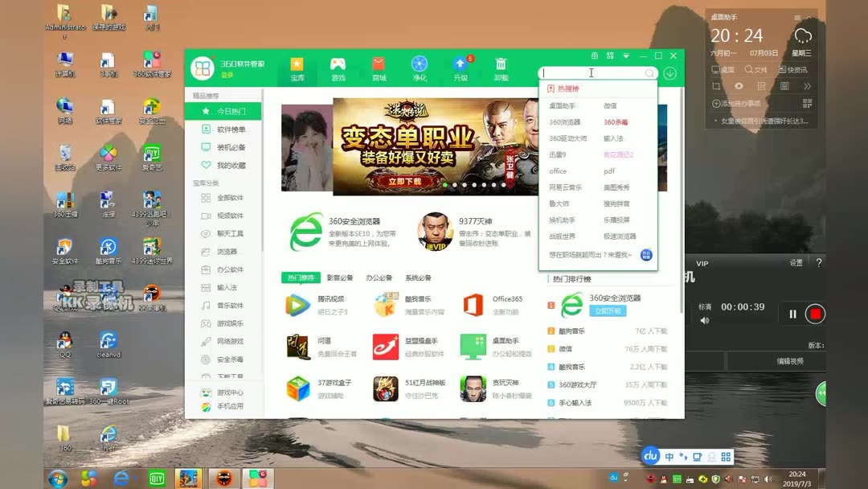Viewport: 868px width, 489px height.
Task: Click the 问道 game icon
Action: pyautogui.click(x=298, y=347)
